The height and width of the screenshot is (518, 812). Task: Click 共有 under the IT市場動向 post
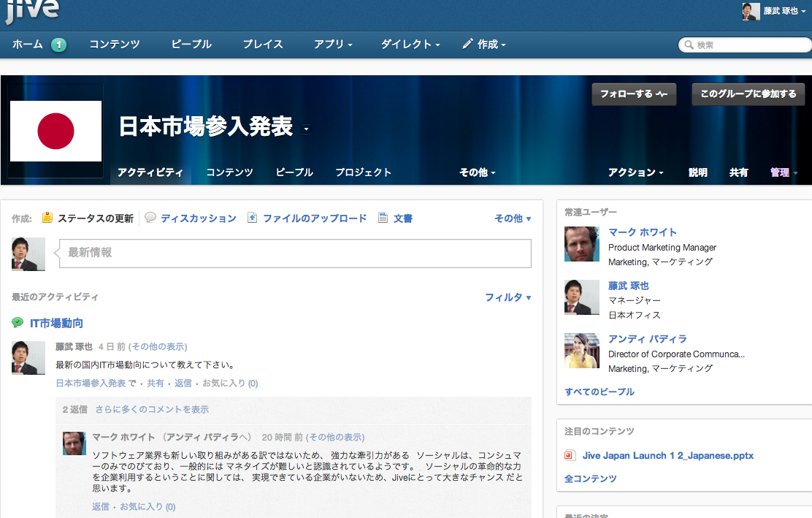coord(155,384)
